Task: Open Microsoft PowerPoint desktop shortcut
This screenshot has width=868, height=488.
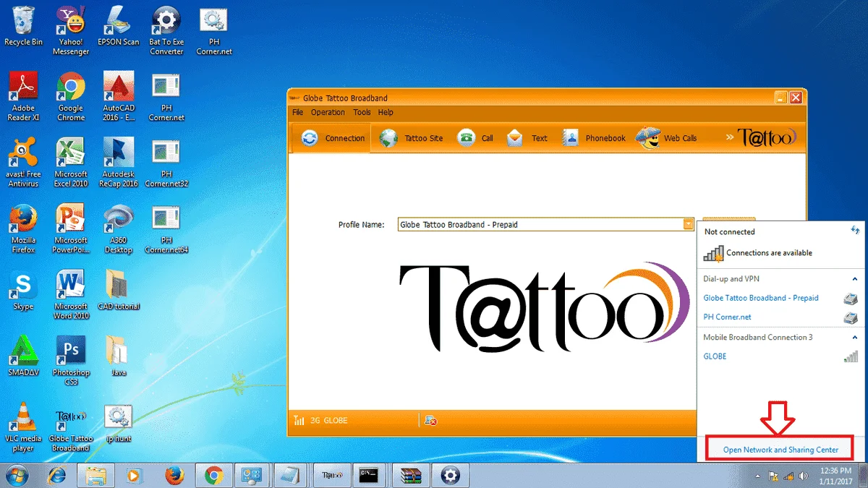Action: pos(71,228)
